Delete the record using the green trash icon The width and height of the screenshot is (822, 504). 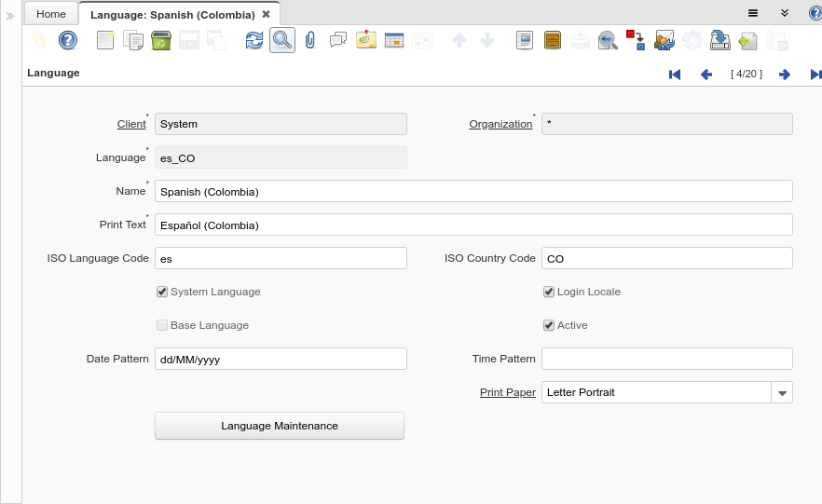tap(160, 40)
